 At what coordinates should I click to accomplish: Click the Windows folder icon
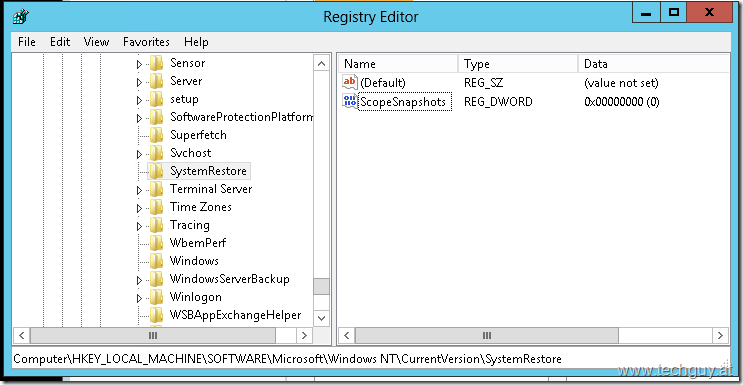click(156, 261)
